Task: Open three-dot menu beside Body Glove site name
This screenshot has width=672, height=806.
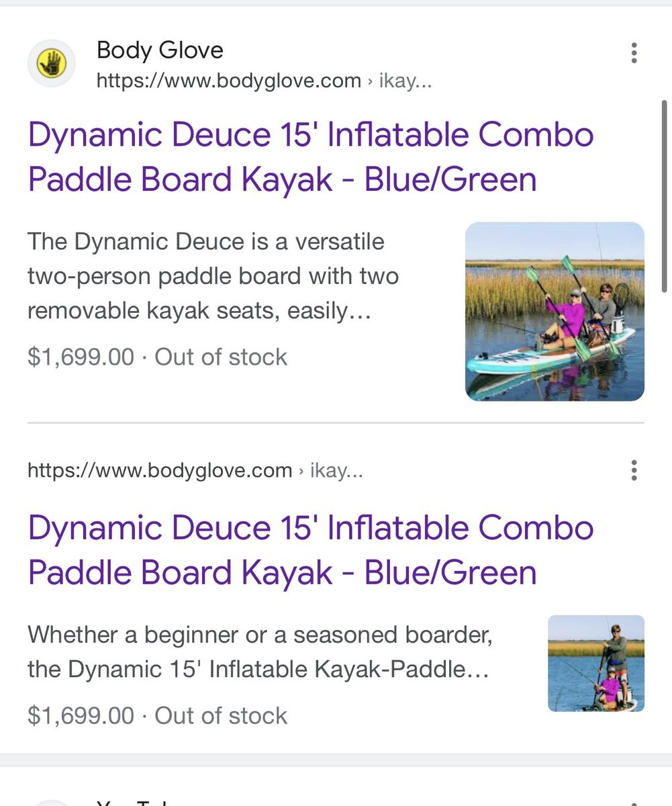Action: click(x=634, y=53)
